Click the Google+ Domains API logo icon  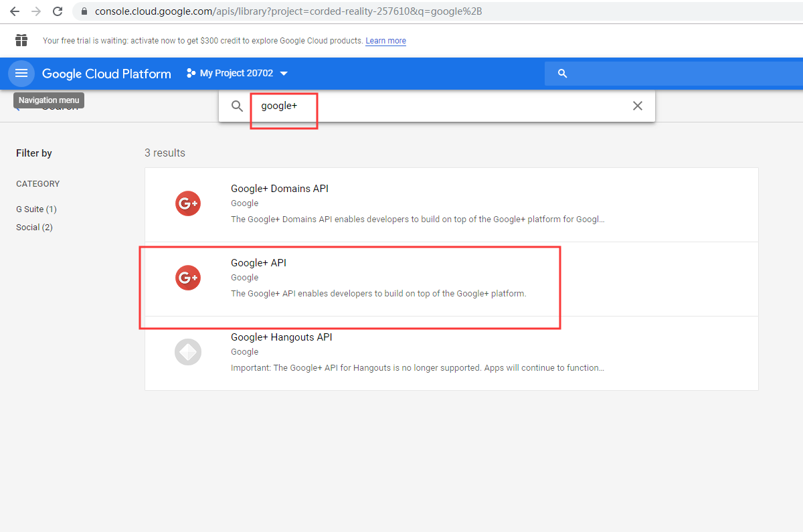tap(188, 203)
